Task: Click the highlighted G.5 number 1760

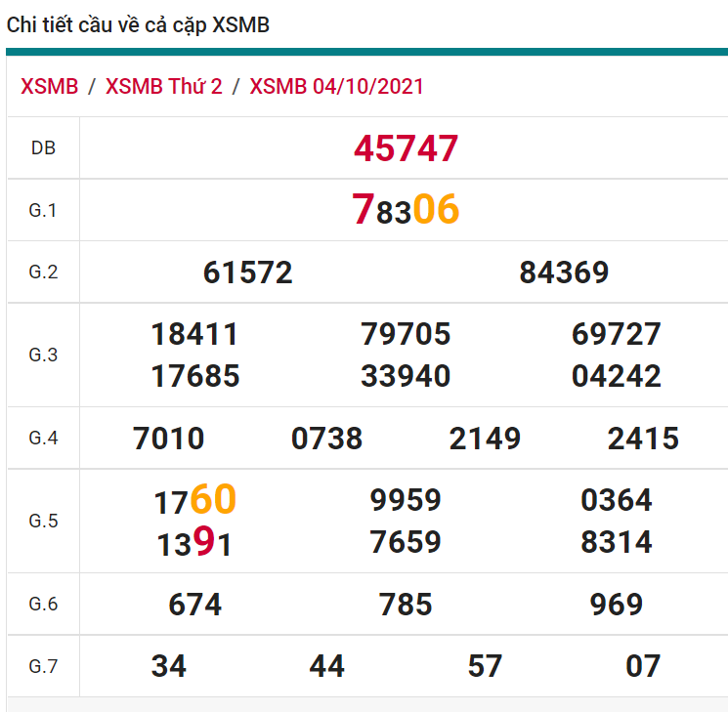Action: pos(194,500)
